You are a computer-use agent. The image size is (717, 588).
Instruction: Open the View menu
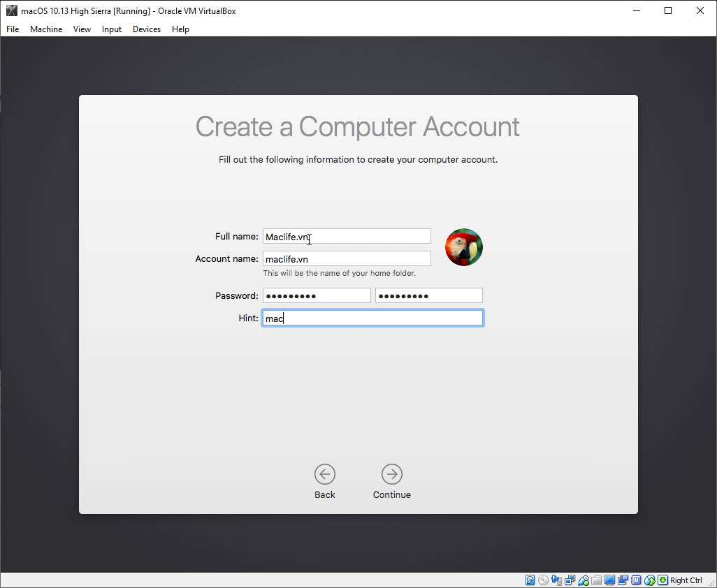82,29
